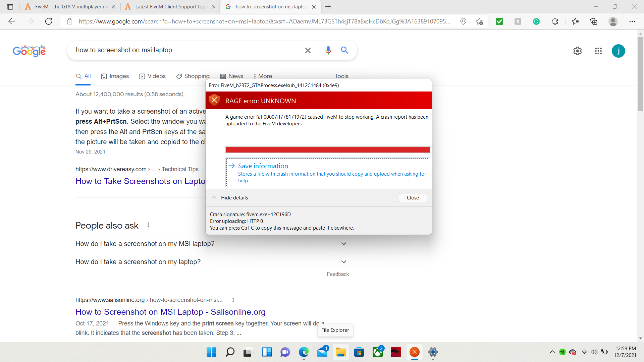The image size is (644, 362).
Task: Launch the Xbox app from the taskbar
Action: point(378,352)
